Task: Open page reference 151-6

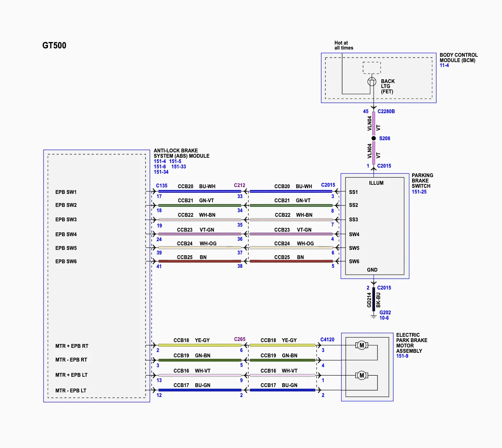Action: (x=160, y=167)
